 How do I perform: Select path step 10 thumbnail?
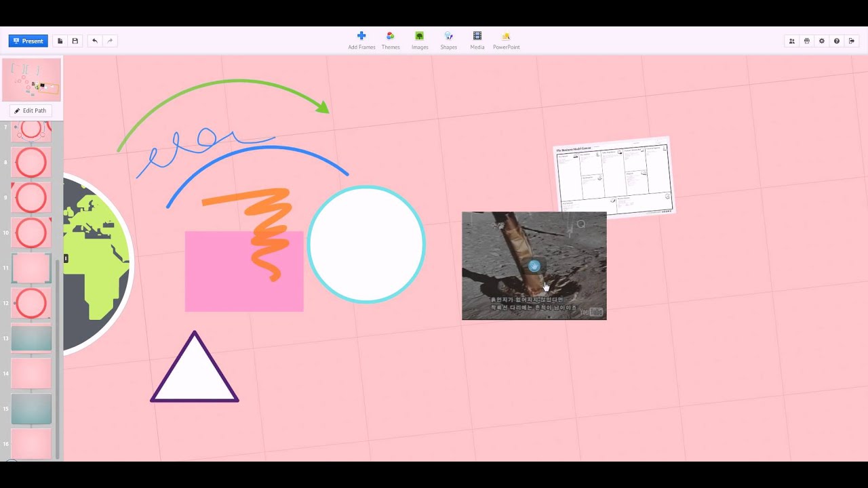click(x=31, y=233)
